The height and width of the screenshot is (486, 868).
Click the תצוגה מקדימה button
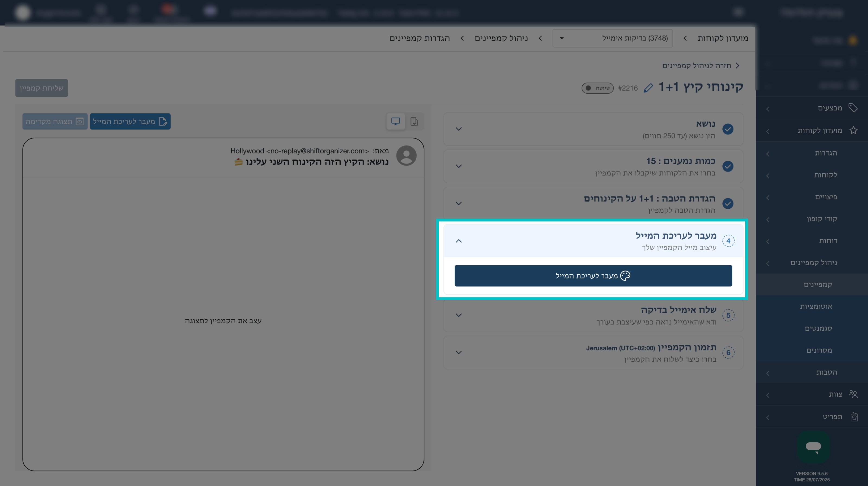pyautogui.click(x=55, y=121)
